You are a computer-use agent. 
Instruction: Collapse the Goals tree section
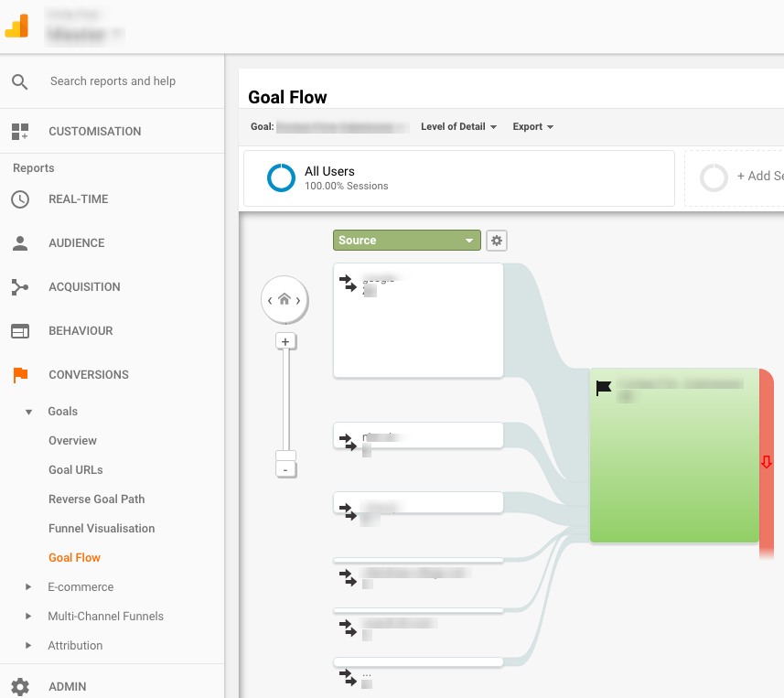coord(28,412)
